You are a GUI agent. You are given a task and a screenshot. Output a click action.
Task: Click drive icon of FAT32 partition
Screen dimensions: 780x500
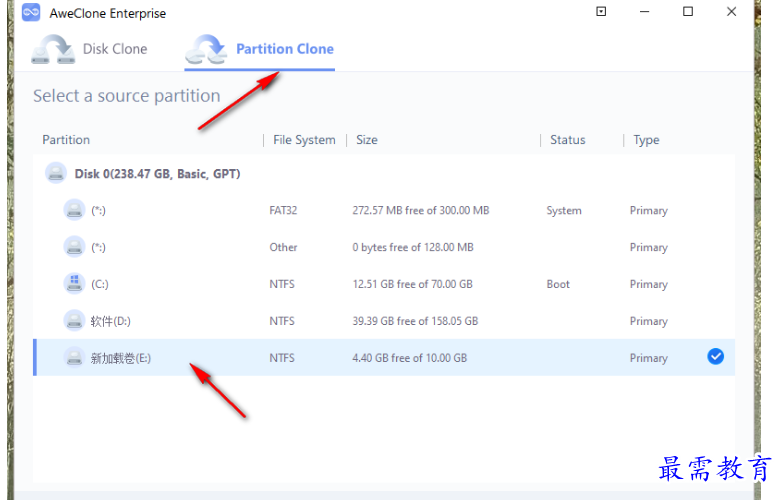(x=74, y=210)
